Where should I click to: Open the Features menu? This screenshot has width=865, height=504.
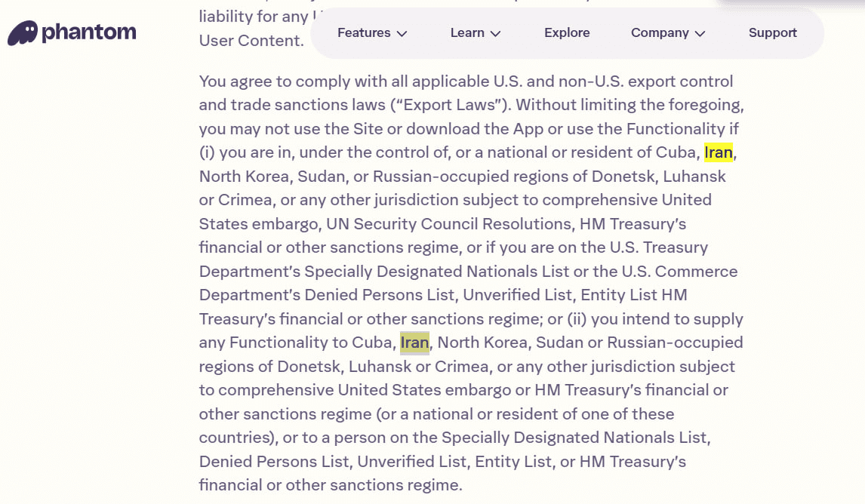(x=364, y=33)
